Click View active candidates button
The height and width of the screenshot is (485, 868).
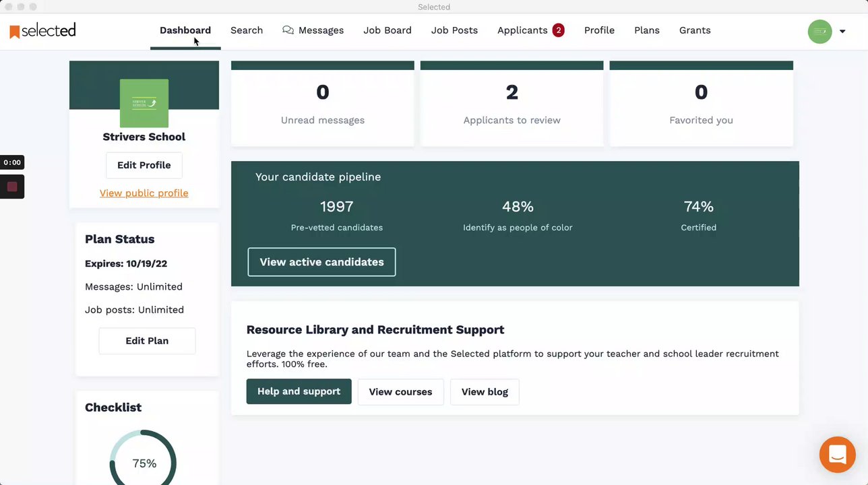click(x=321, y=262)
